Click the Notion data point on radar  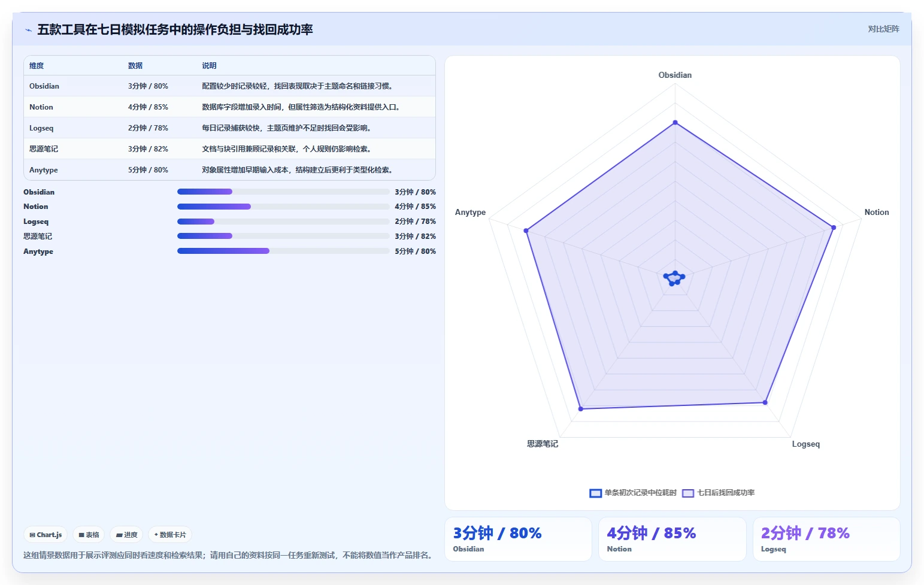tap(833, 228)
